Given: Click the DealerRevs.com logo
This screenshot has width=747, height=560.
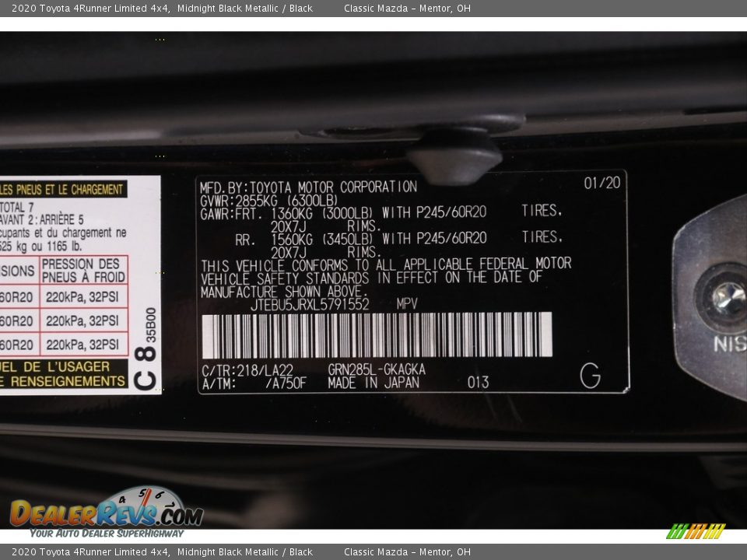Looking at the screenshot, I should pos(105,513).
